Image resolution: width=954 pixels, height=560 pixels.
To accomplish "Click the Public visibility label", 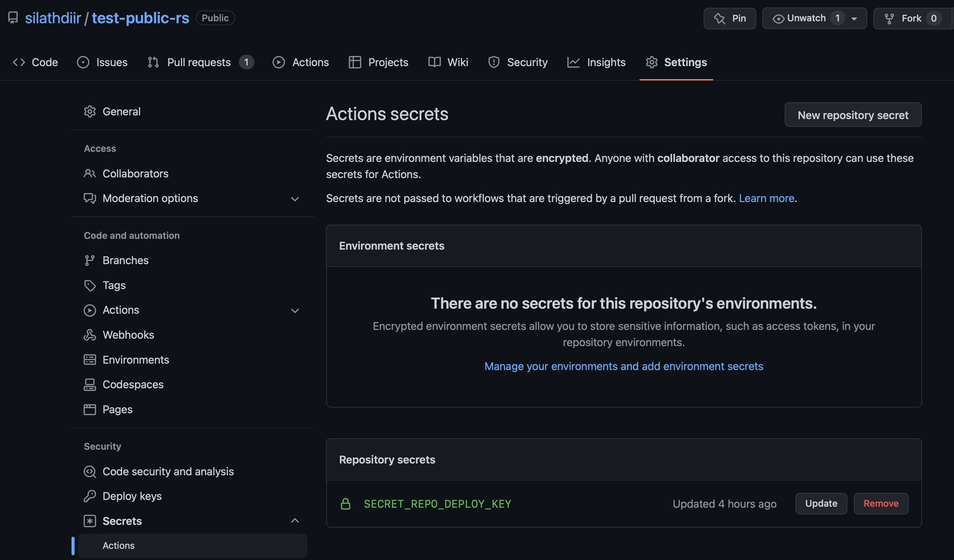I will pyautogui.click(x=215, y=18).
